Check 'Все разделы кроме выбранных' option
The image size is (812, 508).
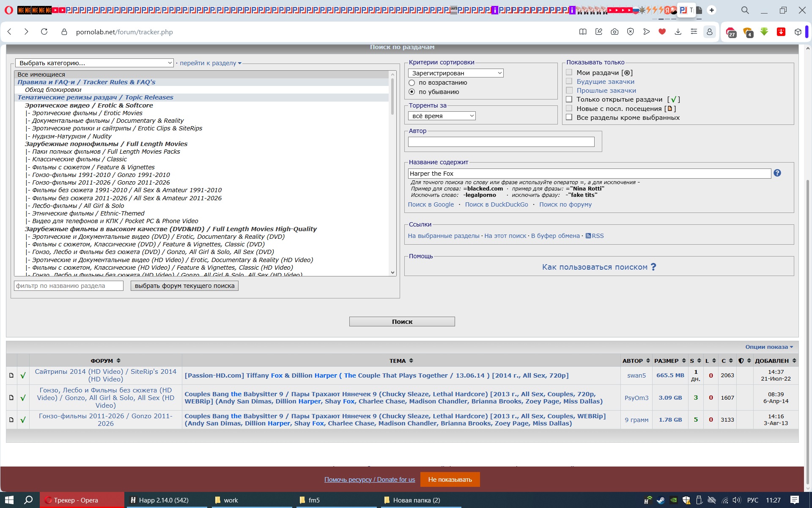click(x=569, y=117)
